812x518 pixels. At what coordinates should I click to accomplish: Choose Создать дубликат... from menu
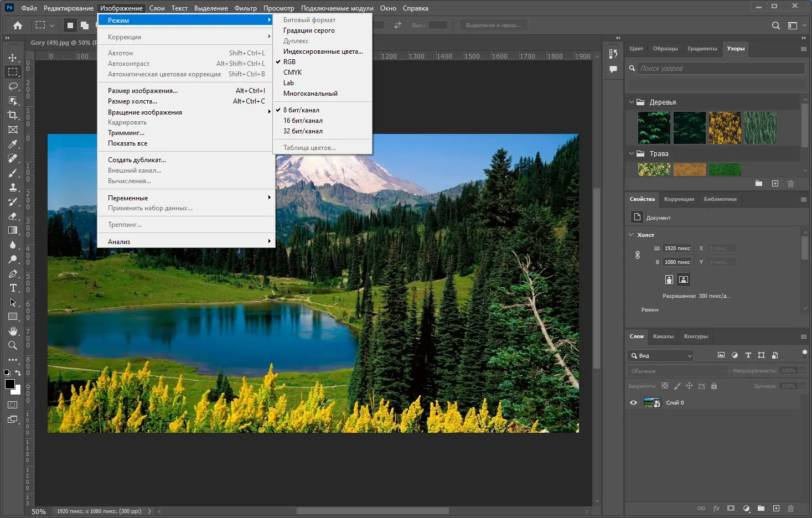point(137,160)
